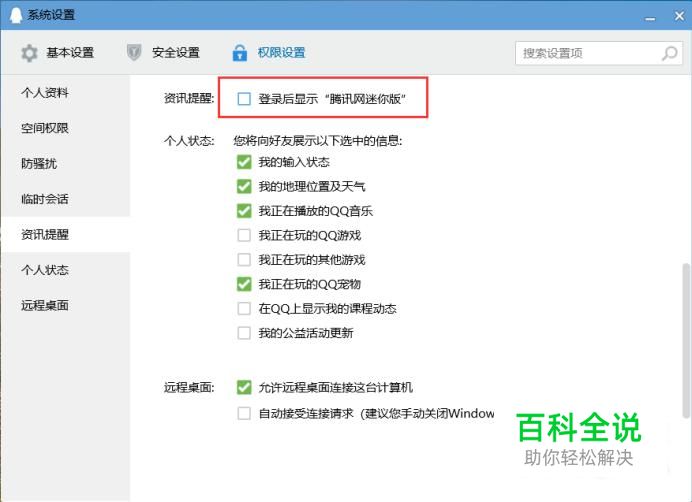Uncheck 我的输入状态
Screen dimensions: 692x502
[x=244, y=162]
